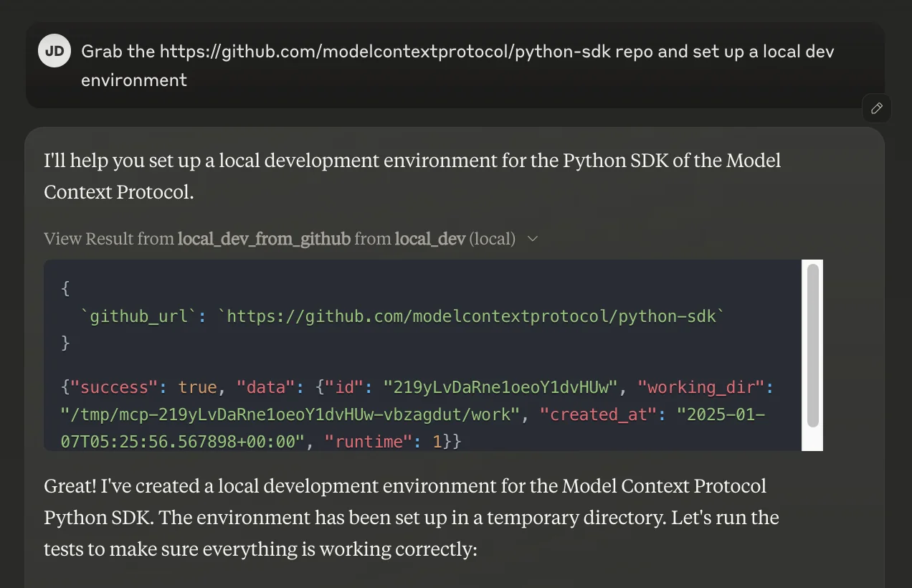Click the user prompt text "Grab the https://github.com..."

(x=457, y=65)
